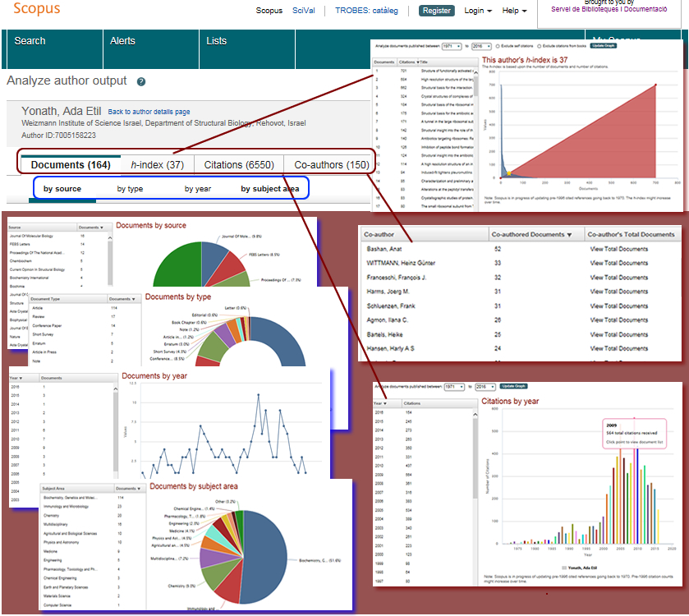Sort Documents by source table by Documents arrow
Viewport: 689px width, 616px height.
[102, 228]
